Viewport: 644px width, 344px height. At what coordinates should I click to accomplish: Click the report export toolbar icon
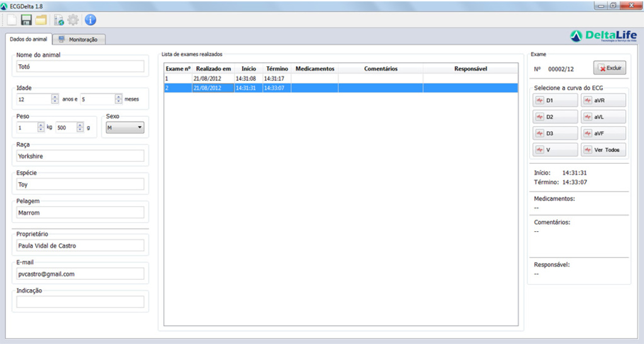click(59, 20)
